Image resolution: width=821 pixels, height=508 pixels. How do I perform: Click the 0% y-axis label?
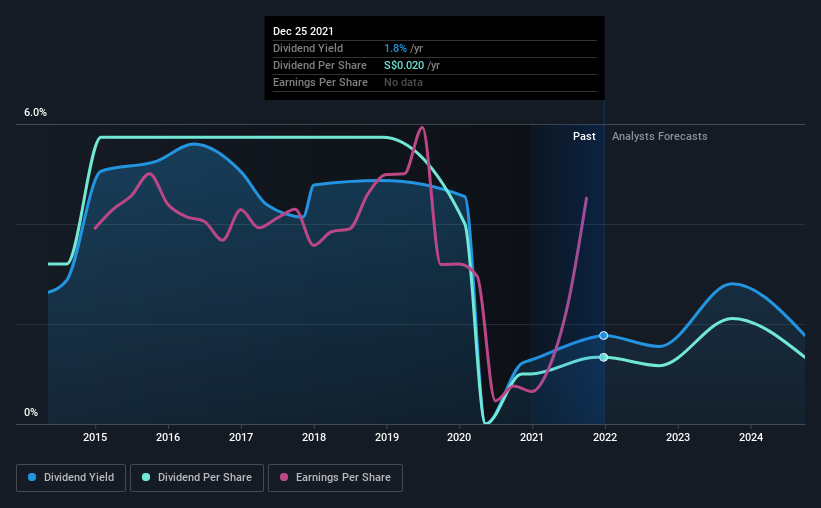coord(31,412)
